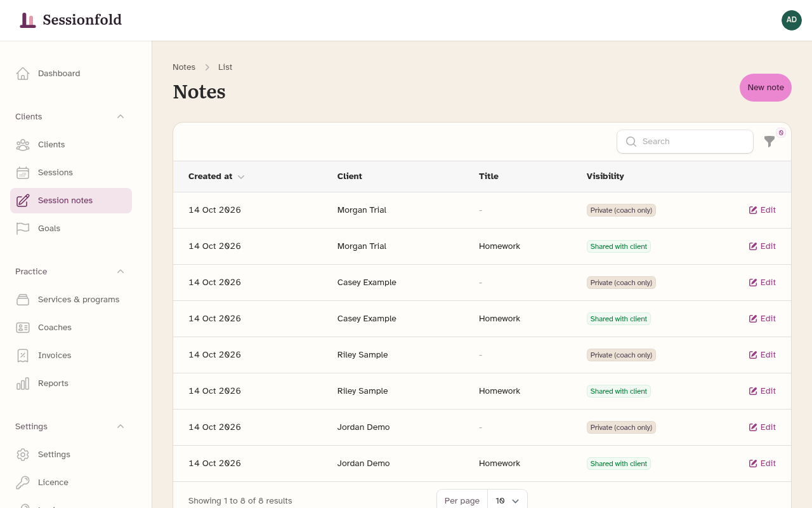Edit Riley Sample's private note

click(x=763, y=355)
